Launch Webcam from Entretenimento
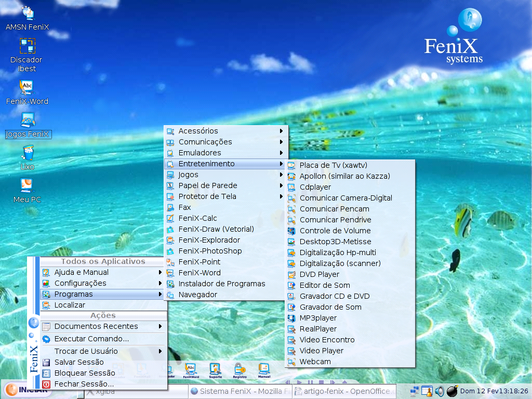 click(x=350, y=362)
